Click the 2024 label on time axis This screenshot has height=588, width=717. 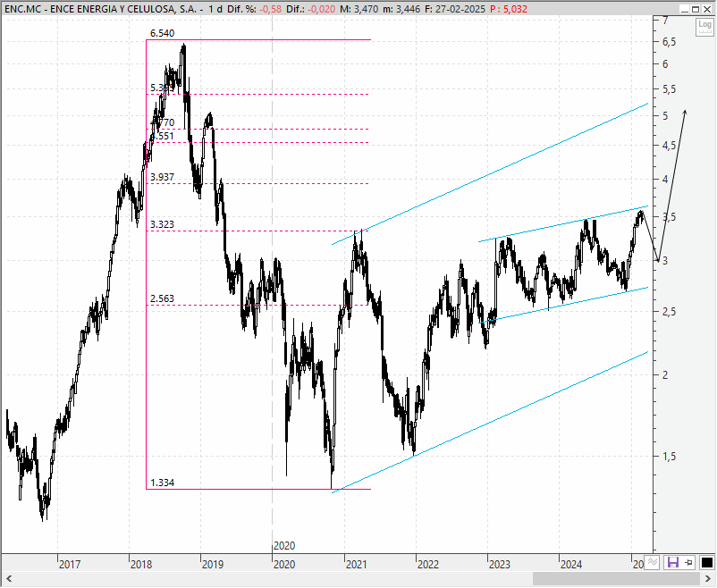click(x=571, y=565)
